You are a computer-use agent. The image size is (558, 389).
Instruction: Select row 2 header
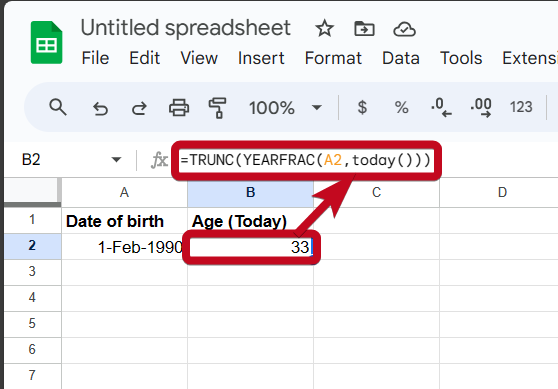(32, 246)
